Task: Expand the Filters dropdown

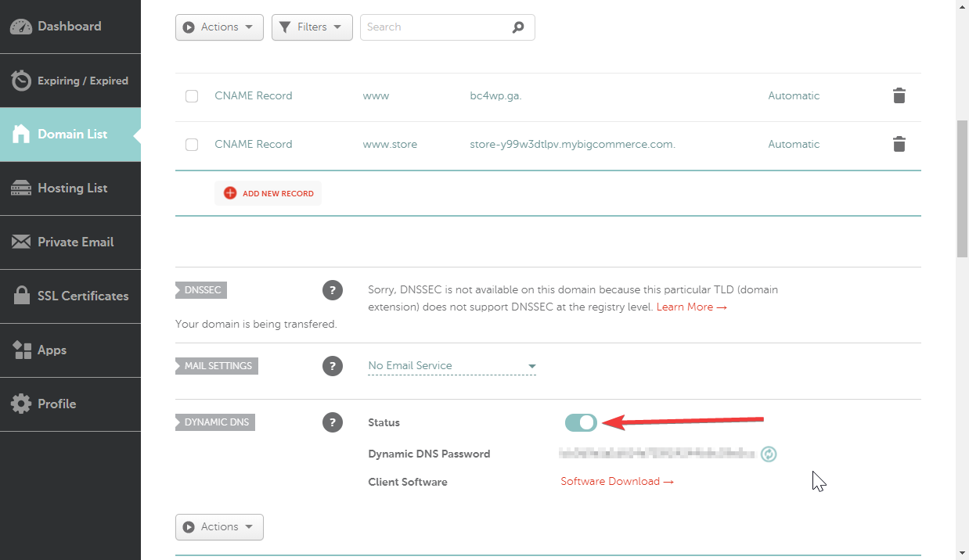Action: 312,27
